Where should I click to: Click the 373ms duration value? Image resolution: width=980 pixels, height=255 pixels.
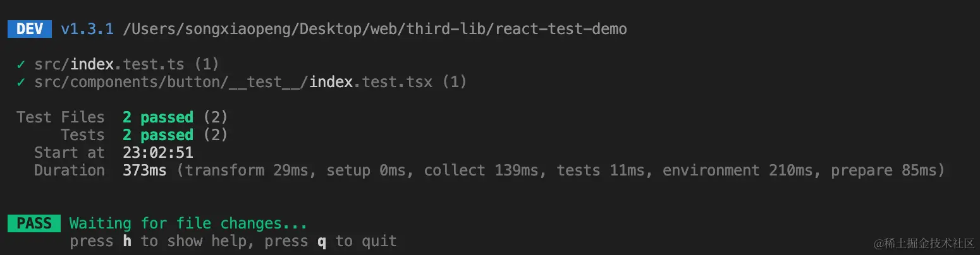click(x=145, y=170)
